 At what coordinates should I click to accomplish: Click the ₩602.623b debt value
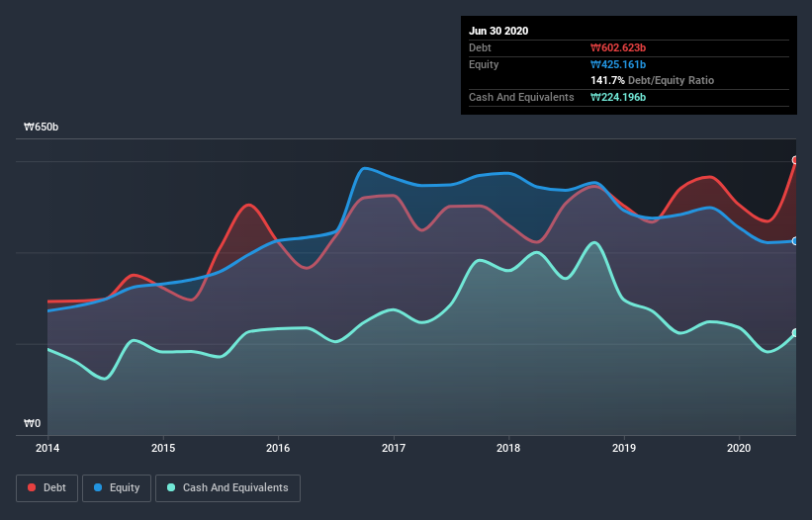[x=618, y=47]
